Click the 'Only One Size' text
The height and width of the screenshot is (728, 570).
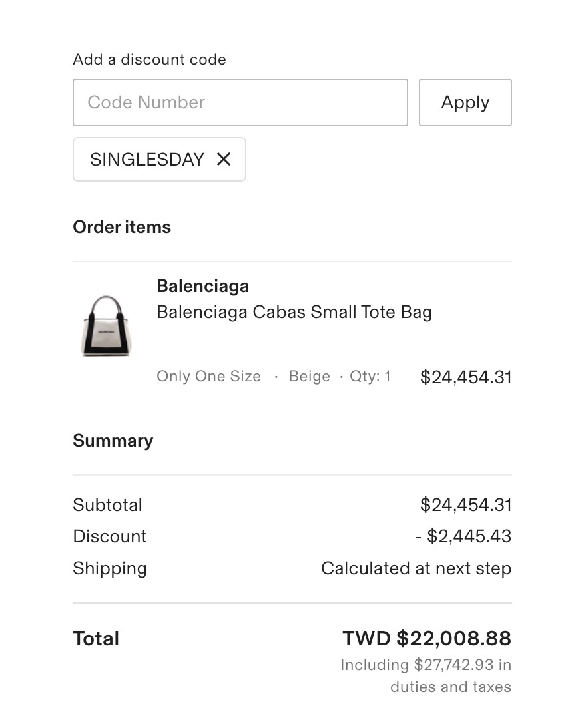tap(208, 377)
